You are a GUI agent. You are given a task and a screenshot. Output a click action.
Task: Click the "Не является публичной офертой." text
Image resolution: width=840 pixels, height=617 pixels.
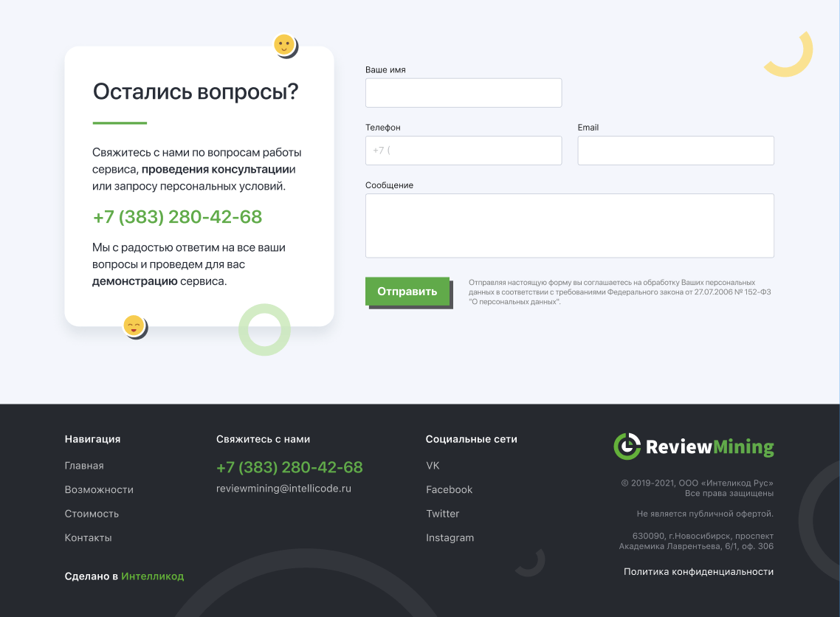coord(705,514)
